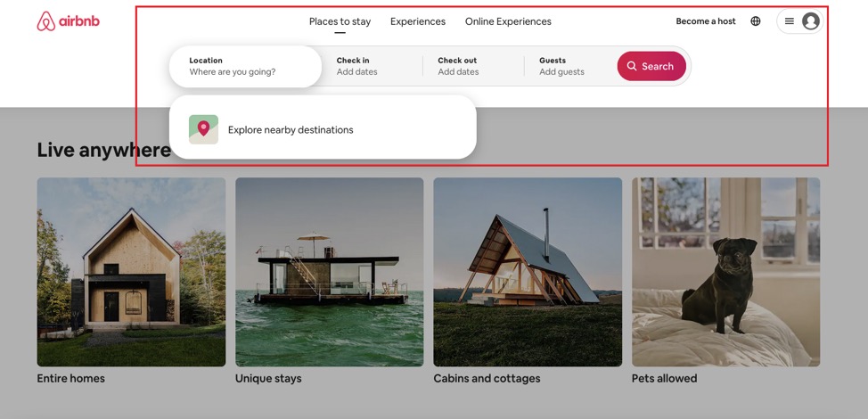Click the hamburger menu icon
The image size is (868, 419).
click(789, 21)
